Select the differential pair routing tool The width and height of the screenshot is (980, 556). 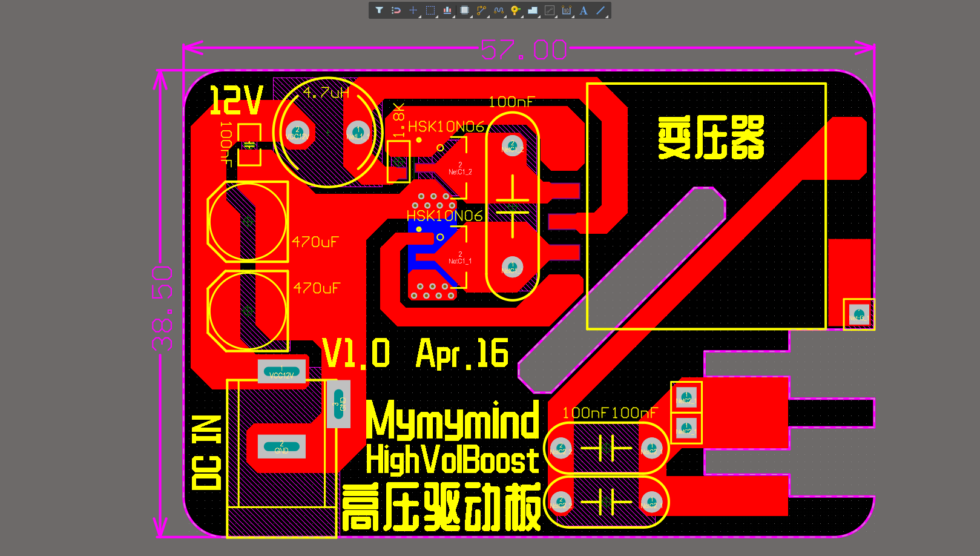point(499,10)
